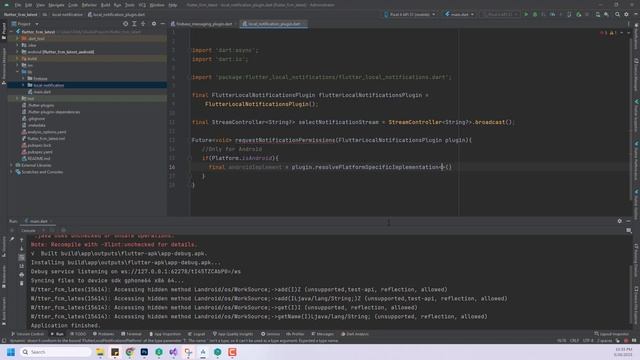Image resolution: width=640 pixels, height=360 pixels.
Task: Open the Code menu
Action: [x=73, y=5]
